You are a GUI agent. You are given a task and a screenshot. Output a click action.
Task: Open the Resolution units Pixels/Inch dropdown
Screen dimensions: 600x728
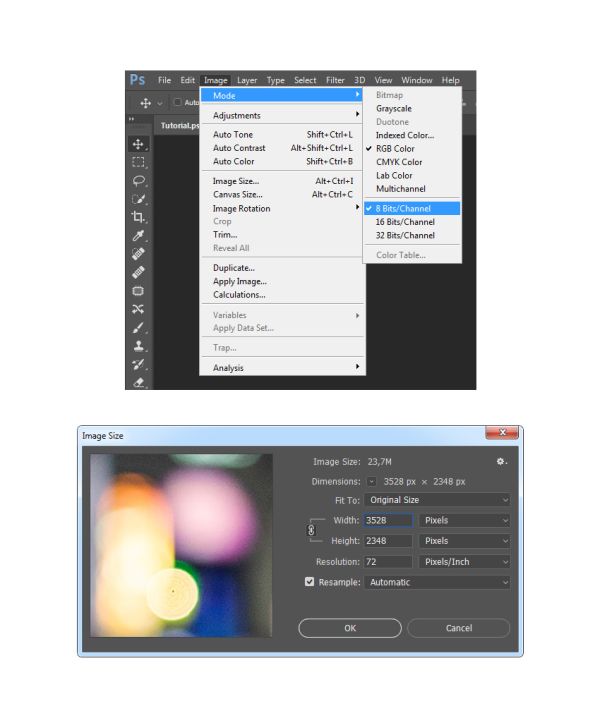pyautogui.click(x=464, y=562)
